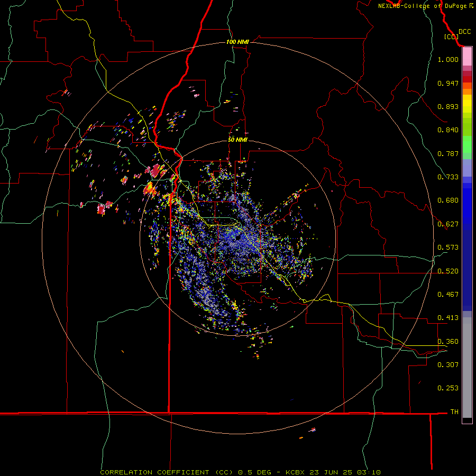Pick the pink swatch atop the scale
The width and height of the screenshot is (476, 476).
coord(467,57)
